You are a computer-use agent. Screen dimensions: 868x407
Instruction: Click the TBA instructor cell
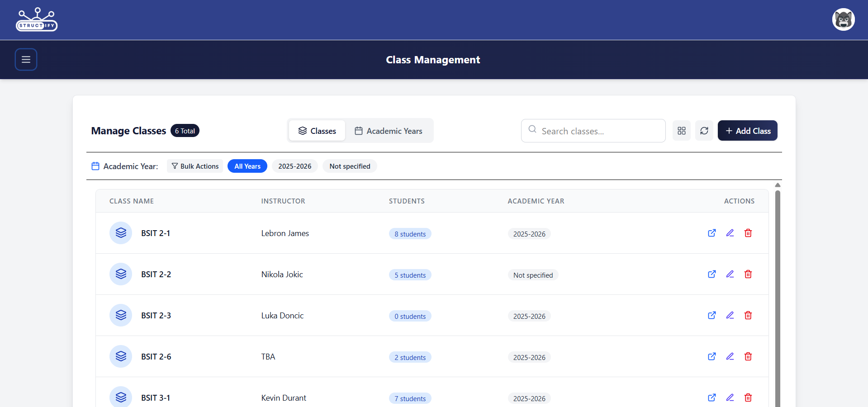pos(268,357)
